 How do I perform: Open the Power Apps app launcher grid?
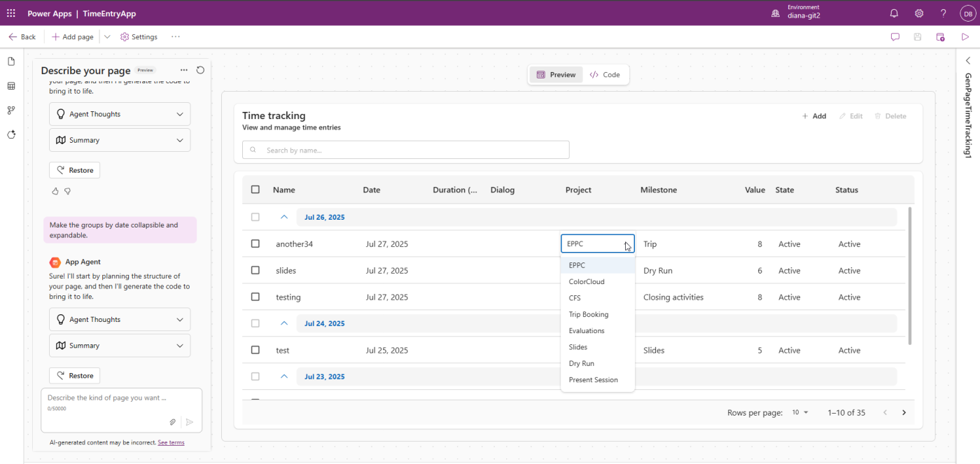click(10, 13)
